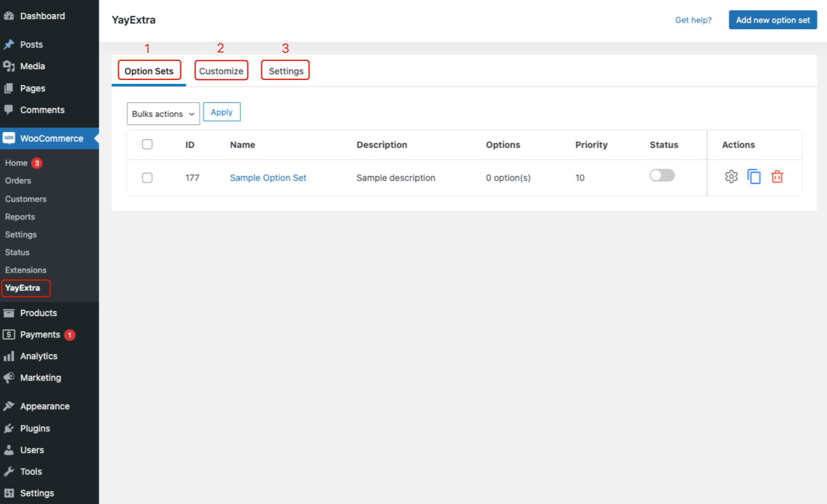Duplicate the Sample Option Set
Viewport: 827px width, 504px height.
point(754,176)
